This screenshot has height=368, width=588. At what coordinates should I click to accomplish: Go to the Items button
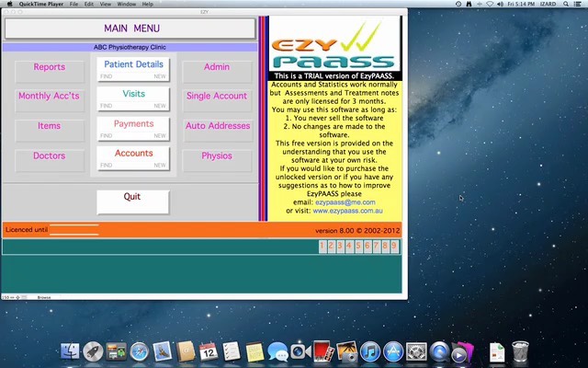coord(50,131)
